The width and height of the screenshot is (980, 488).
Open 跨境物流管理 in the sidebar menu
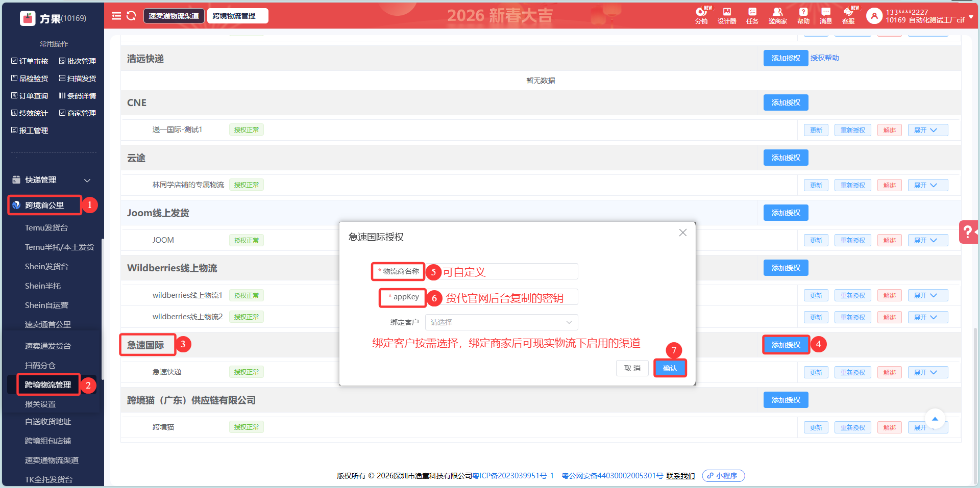tap(48, 384)
